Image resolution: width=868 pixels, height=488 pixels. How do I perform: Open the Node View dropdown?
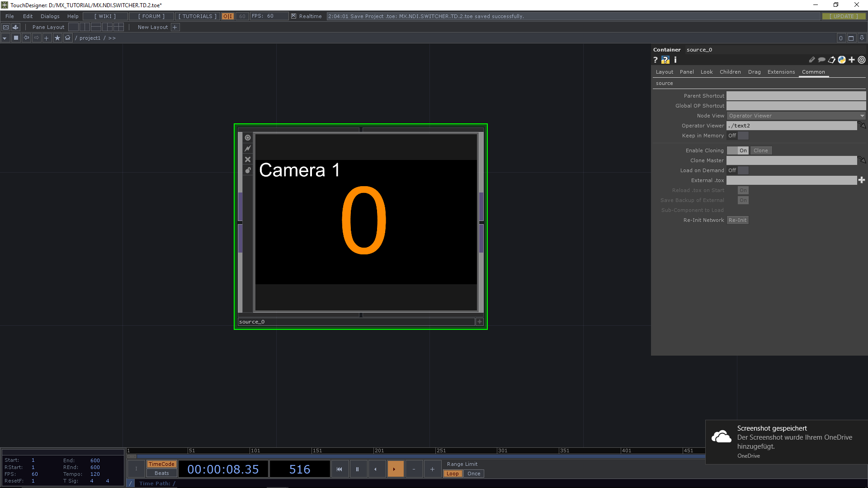tap(796, 116)
